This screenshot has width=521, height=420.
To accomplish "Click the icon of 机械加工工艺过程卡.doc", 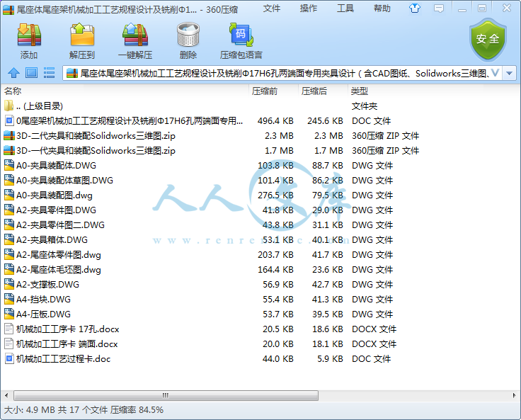I will click(x=9, y=359).
